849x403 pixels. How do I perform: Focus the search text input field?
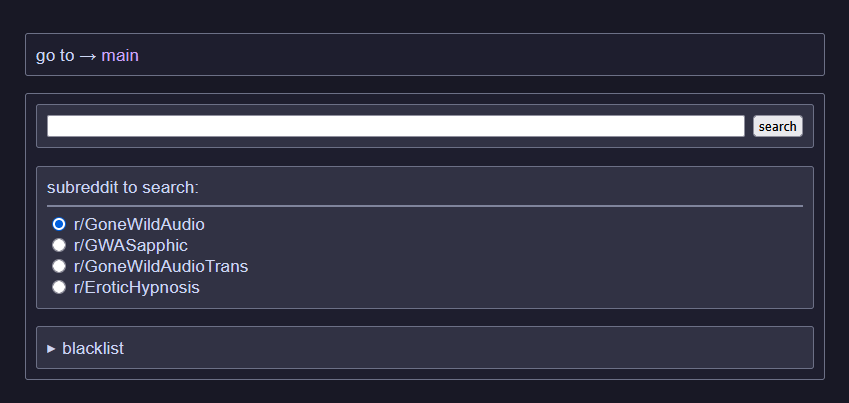point(395,126)
